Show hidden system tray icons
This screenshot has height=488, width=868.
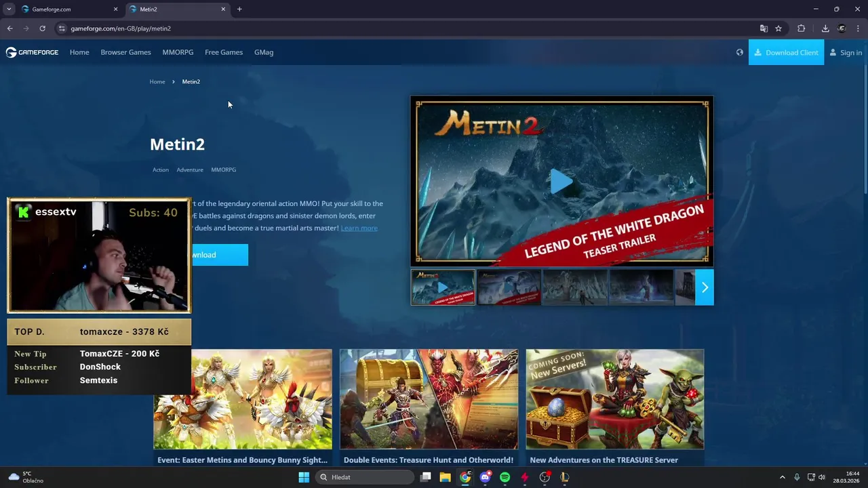[x=782, y=477]
